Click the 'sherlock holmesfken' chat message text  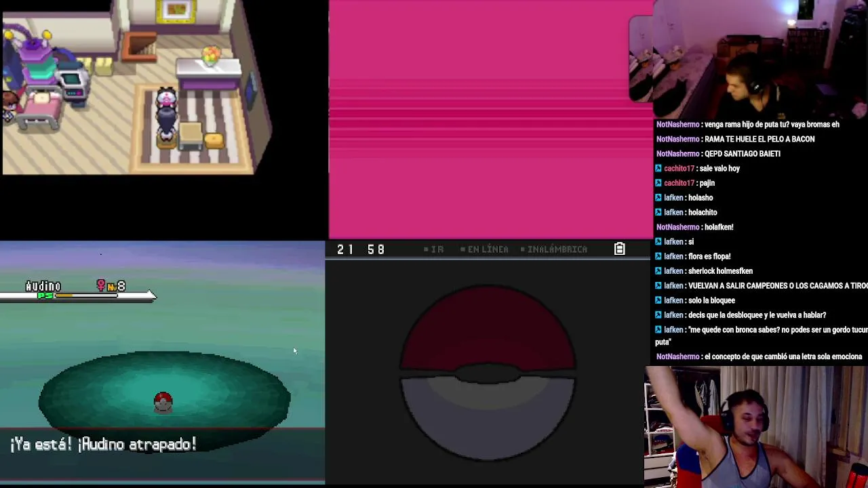click(x=720, y=271)
